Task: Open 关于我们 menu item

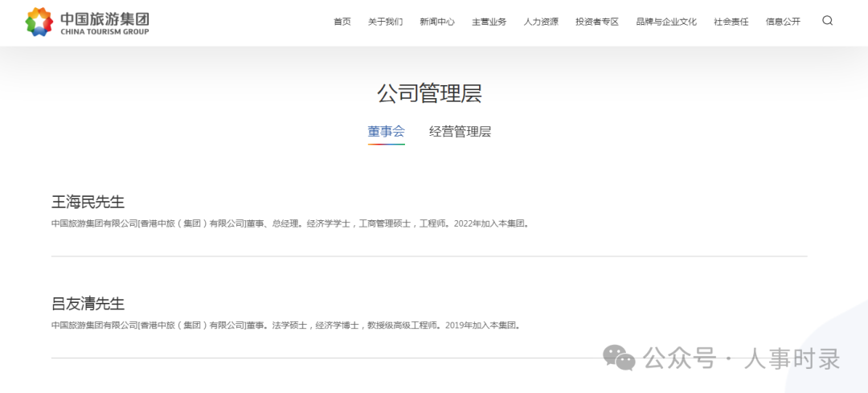Action: [385, 23]
